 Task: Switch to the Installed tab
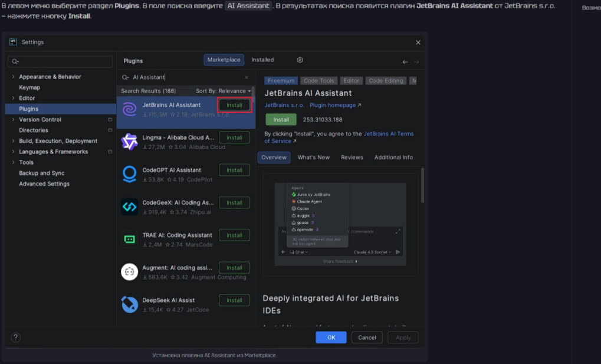pos(262,60)
